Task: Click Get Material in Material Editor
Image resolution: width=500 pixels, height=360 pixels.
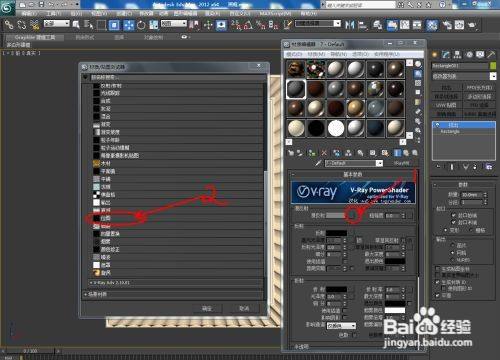Action: pyautogui.click(x=291, y=153)
